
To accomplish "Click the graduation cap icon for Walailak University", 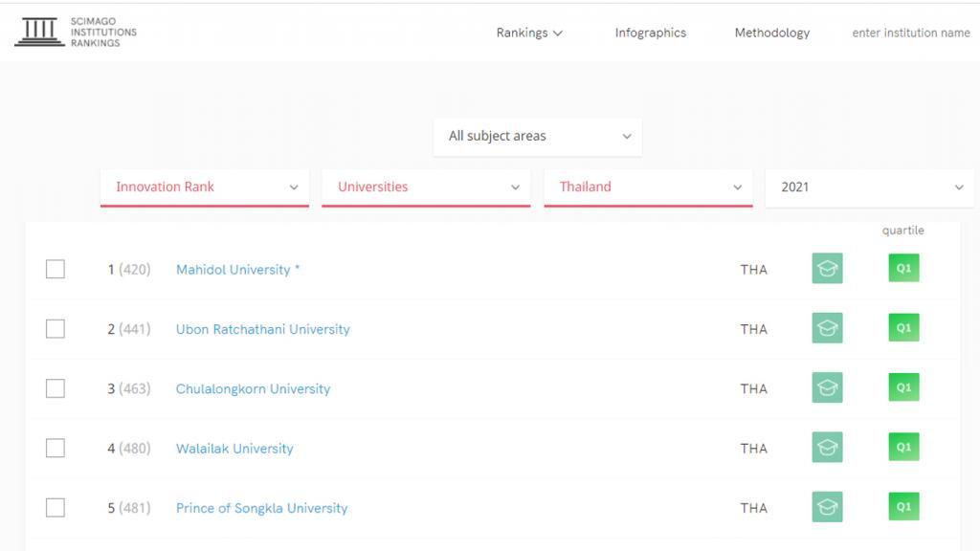I will 827,448.
